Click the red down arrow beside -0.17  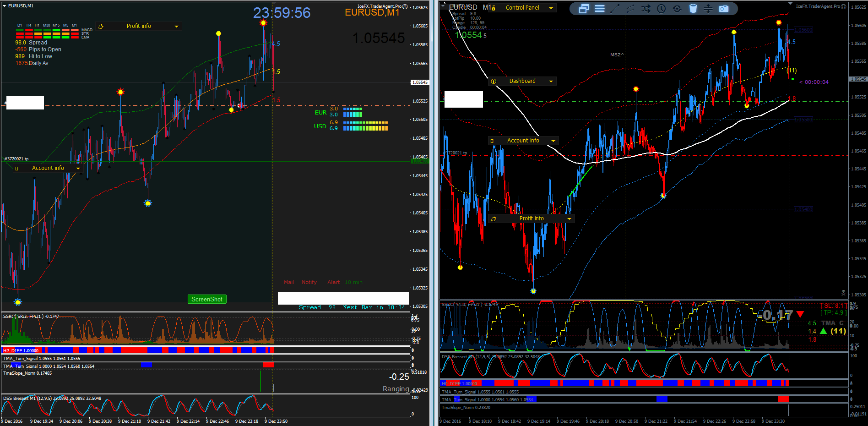coord(800,314)
